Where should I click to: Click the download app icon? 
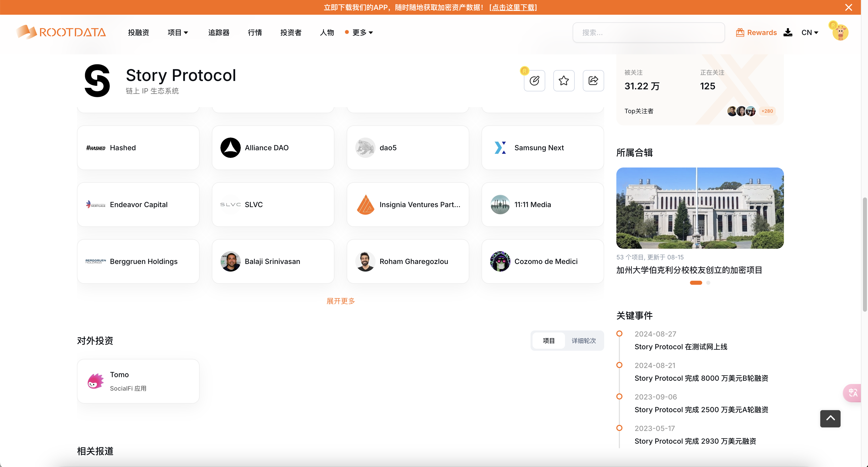click(788, 32)
